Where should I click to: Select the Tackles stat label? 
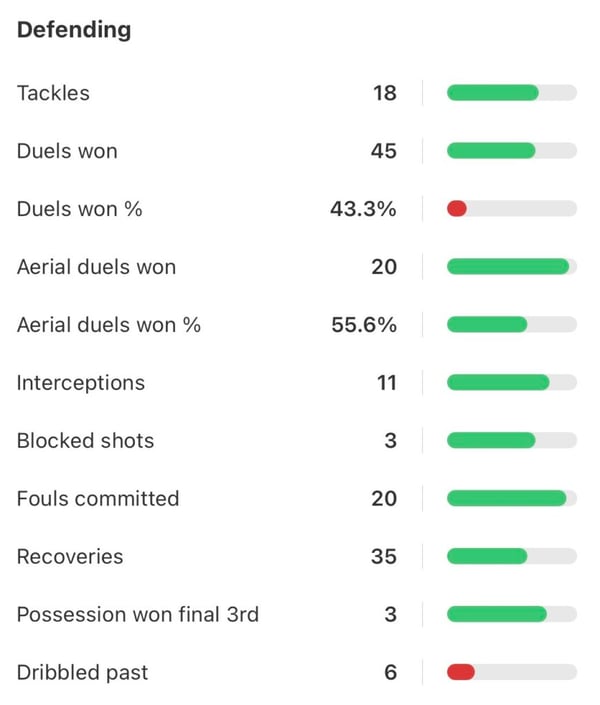click(x=53, y=93)
